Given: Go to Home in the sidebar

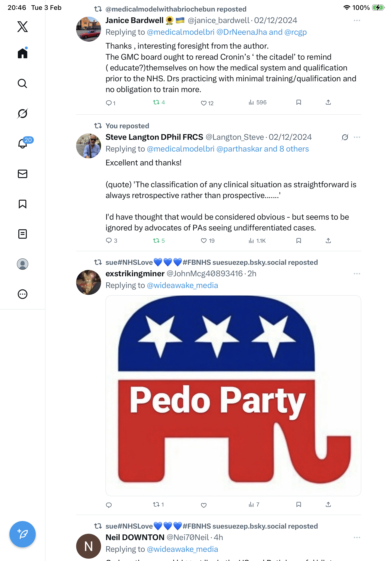Looking at the screenshot, I should click(23, 53).
